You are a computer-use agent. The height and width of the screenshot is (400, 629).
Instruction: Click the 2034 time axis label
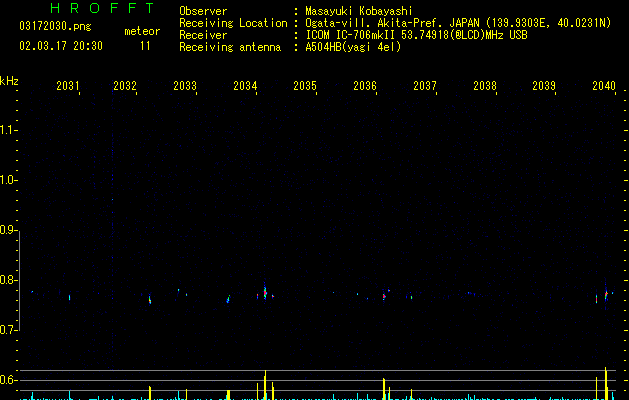pos(245,86)
